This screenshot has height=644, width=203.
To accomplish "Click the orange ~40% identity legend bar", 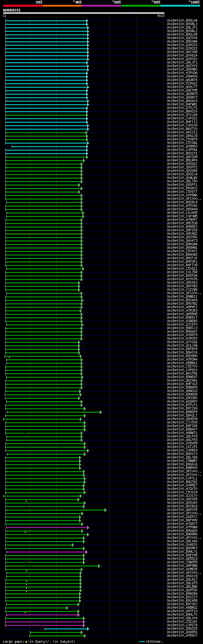I will [x=62, y=6].
